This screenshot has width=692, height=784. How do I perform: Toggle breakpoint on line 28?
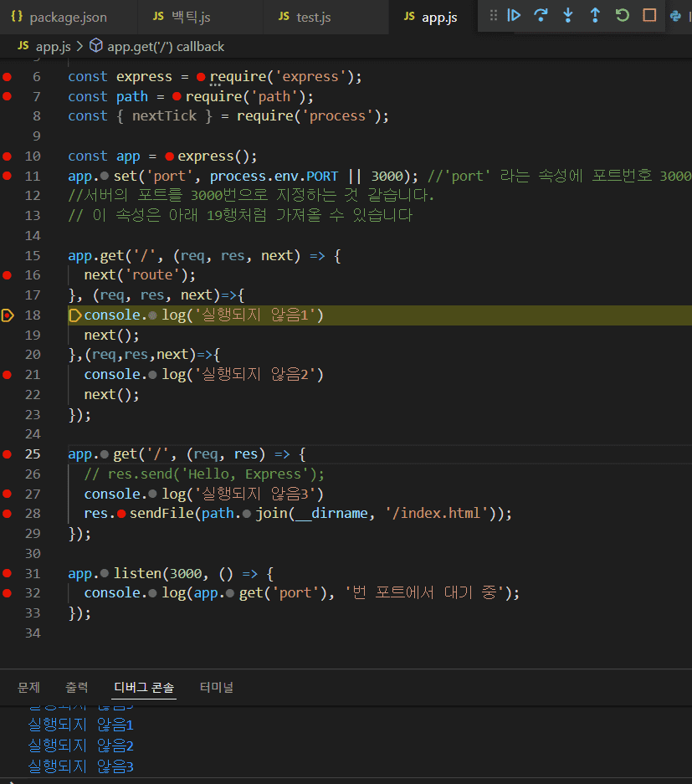pyautogui.click(x=7, y=514)
